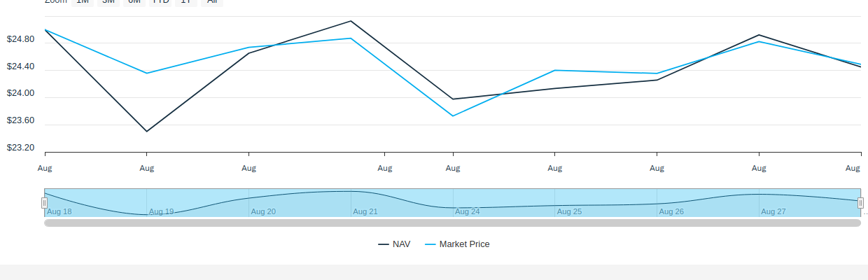
Task: Select the 1M zoom range button
Action: (x=82, y=2)
